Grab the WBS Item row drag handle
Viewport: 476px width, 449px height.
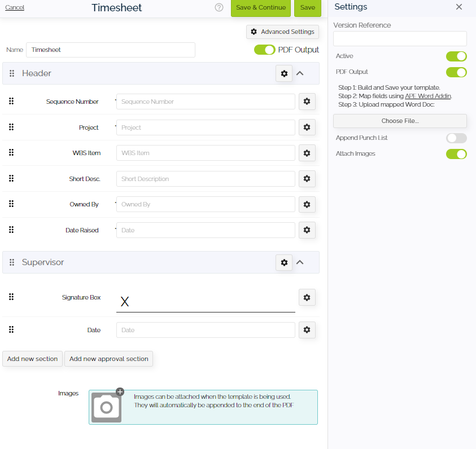[x=11, y=152]
